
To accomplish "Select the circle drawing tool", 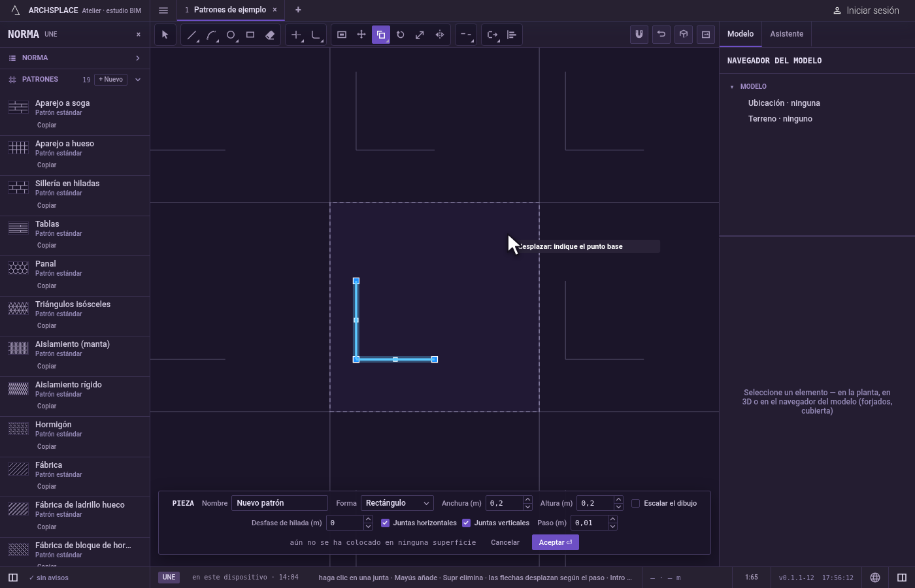I will [x=231, y=35].
